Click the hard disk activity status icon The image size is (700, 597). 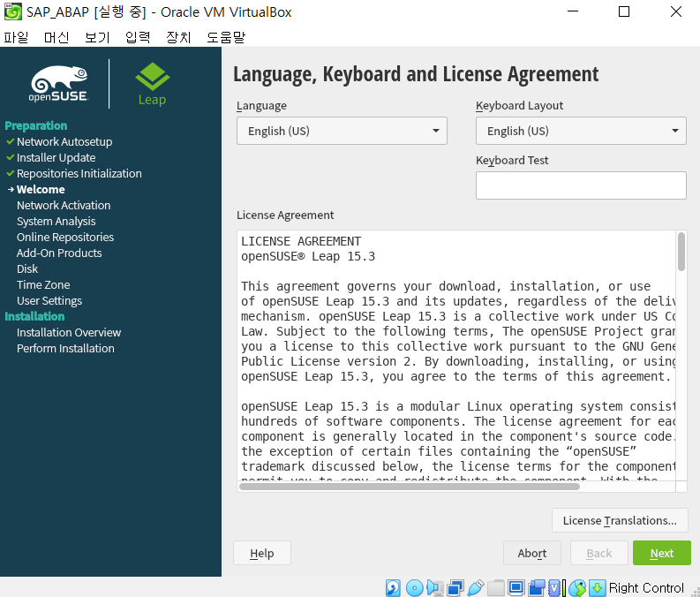[x=393, y=587]
